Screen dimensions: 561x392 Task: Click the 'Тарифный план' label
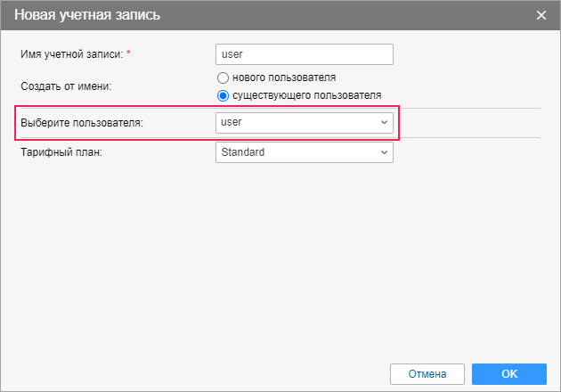click(x=61, y=152)
